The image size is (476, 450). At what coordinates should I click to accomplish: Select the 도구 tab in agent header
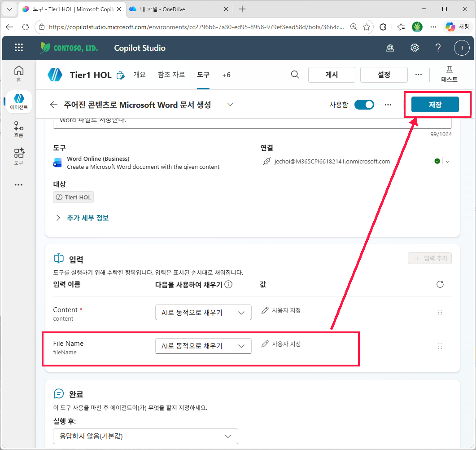point(203,75)
